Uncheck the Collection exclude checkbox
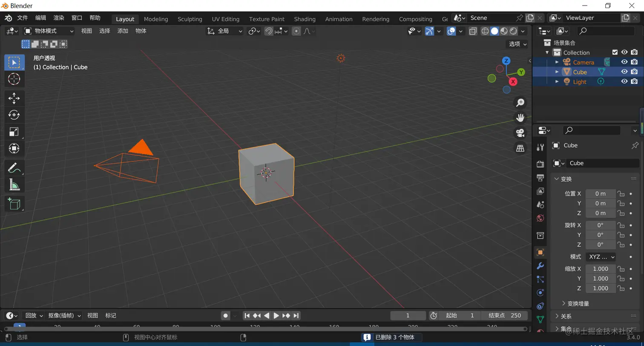The width and height of the screenshot is (644, 346). (615, 52)
